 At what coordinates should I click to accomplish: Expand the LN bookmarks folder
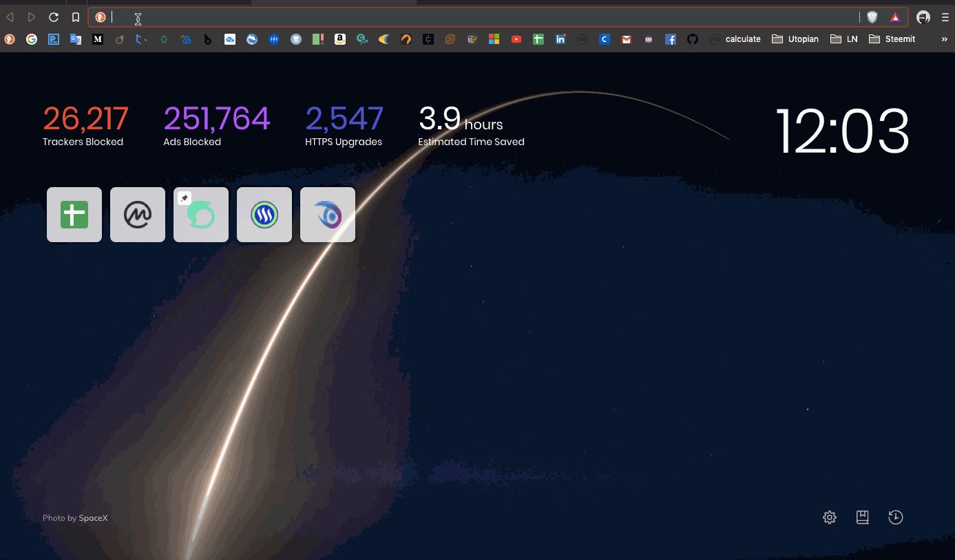click(844, 39)
